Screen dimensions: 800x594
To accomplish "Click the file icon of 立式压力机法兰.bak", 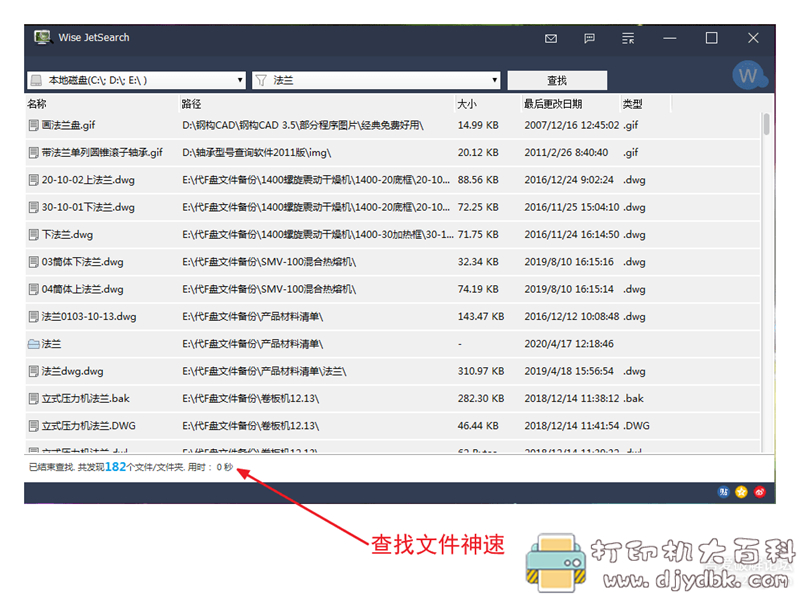I will (34, 399).
